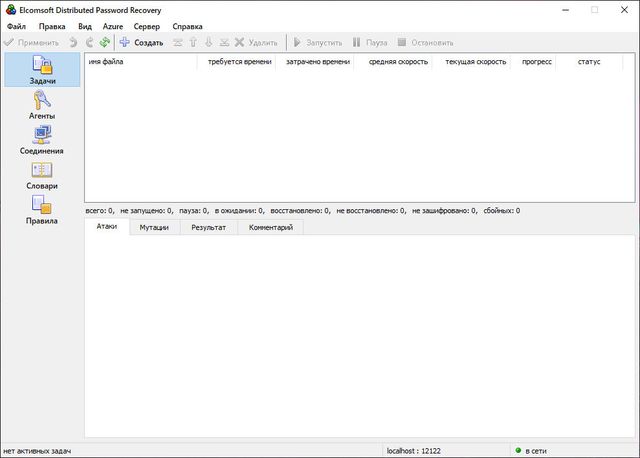Click 'сбойных: 0' summary text
Screen dimensions: 640x458
(x=502, y=211)
